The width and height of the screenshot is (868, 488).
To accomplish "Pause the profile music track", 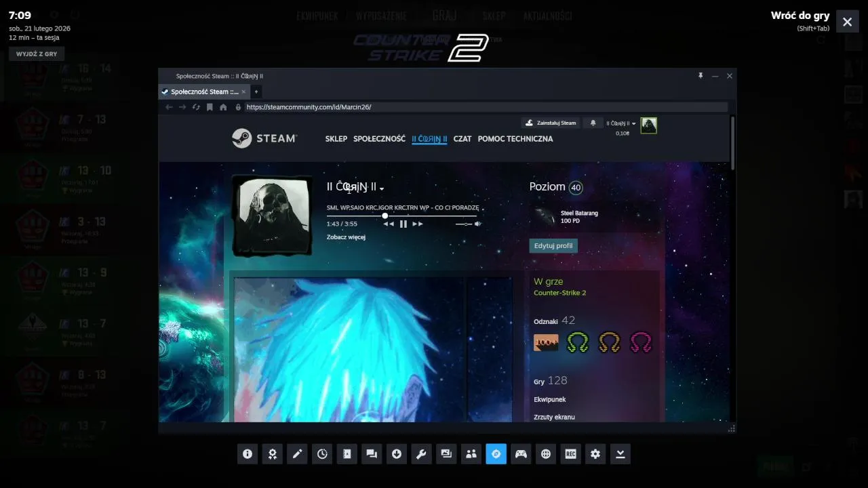I will click(x=403, y=224).
